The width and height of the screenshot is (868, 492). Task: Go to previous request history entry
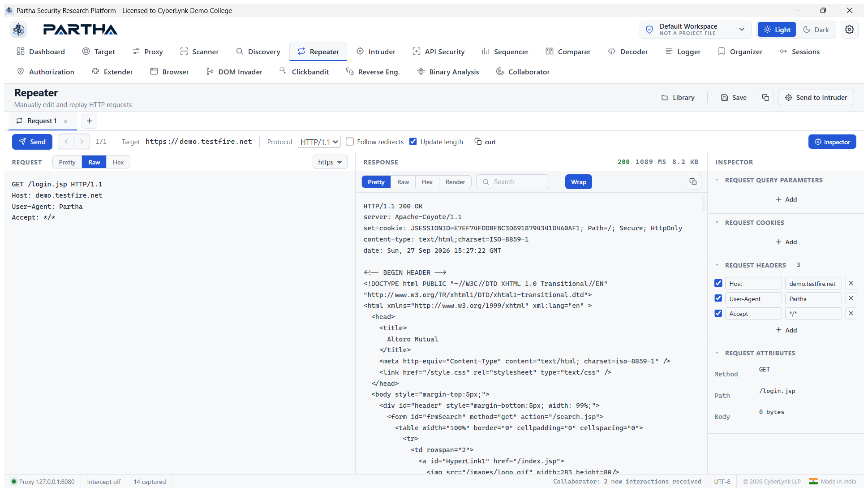point(66,142)
